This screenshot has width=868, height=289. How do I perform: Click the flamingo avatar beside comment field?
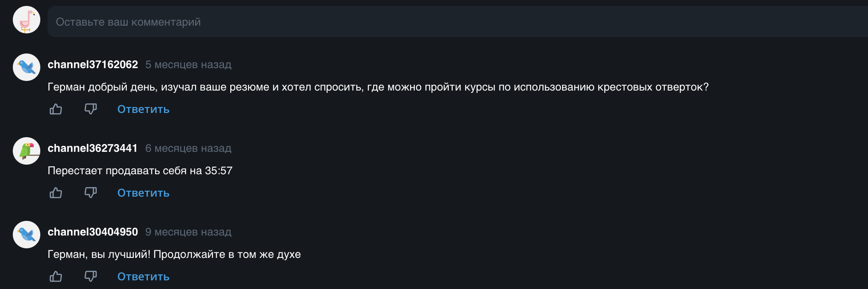27,20
